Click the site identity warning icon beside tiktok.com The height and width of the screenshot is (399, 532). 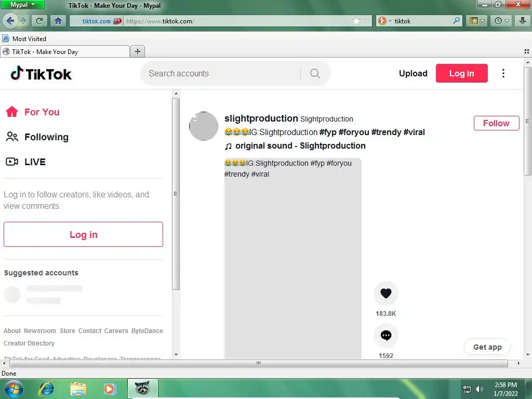[x=117, y=21]
